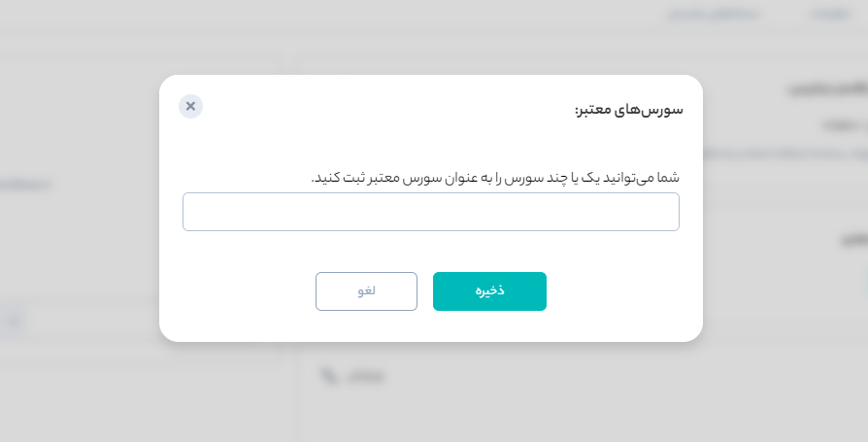
Task: Click the blurred text at left middle
Action: click(25, 185)
